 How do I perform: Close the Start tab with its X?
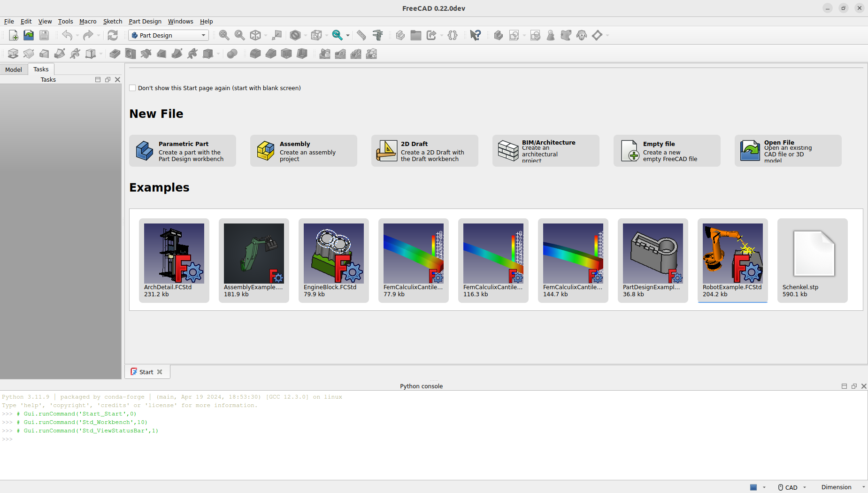(160, 372)
